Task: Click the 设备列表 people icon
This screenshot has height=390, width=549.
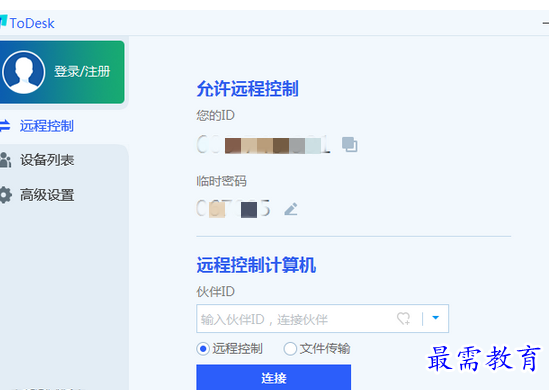Action: pyautogui.click(x=5, y=160)
